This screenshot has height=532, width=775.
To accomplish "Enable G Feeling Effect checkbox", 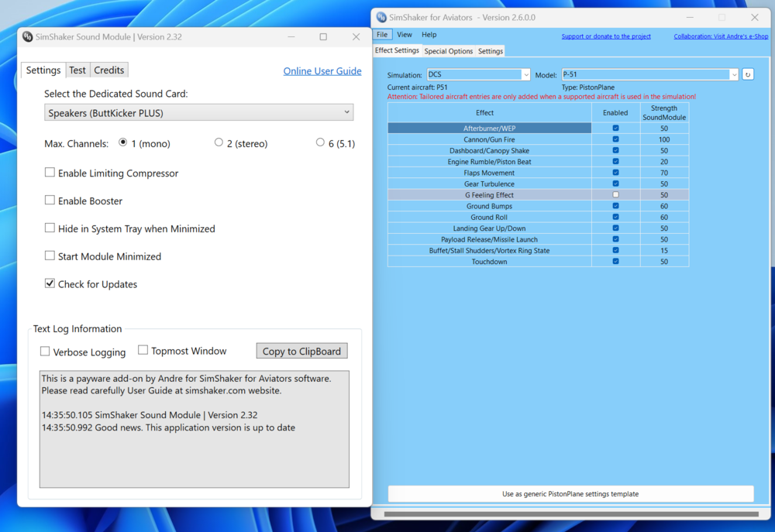I will pos(615,194).
